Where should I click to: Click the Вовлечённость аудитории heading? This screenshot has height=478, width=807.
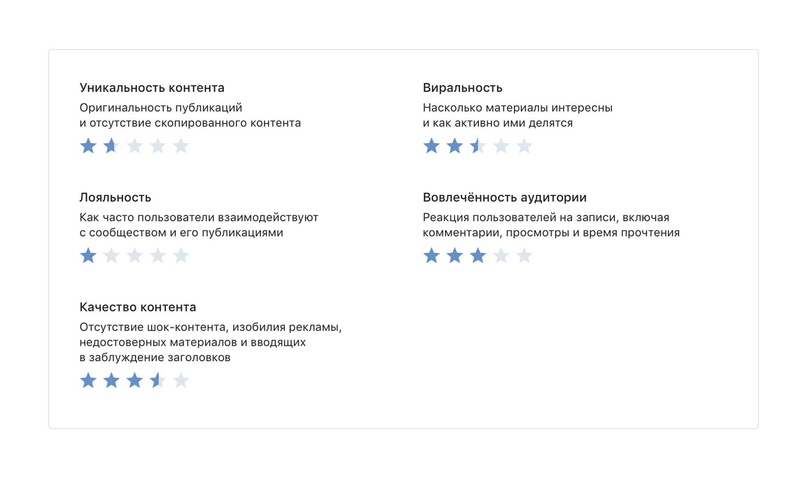tap(504, 197)
